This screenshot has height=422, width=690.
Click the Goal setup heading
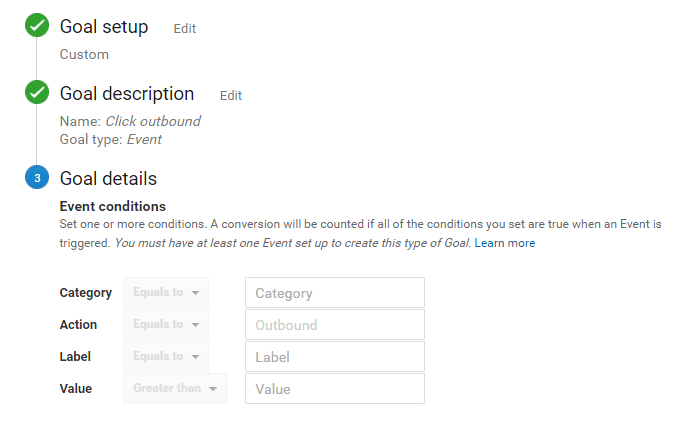pos(104,27)
